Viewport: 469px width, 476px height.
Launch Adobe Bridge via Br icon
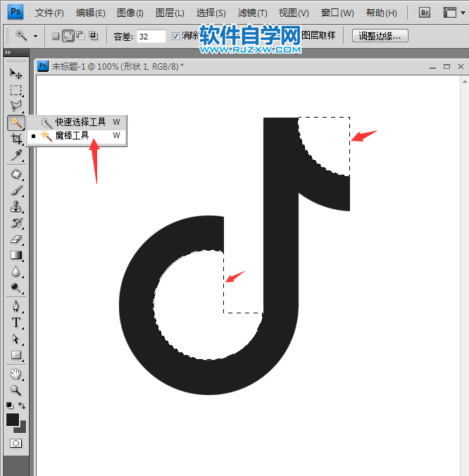[x=425, y=13]
